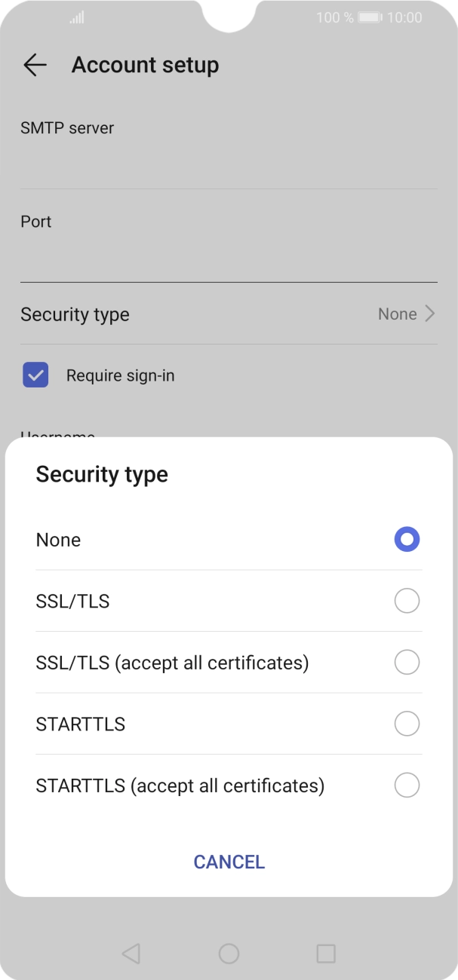Choose SSL/TLS (accept all certificates) radio
The image size is (458, 980).
[x=407, y=663]
